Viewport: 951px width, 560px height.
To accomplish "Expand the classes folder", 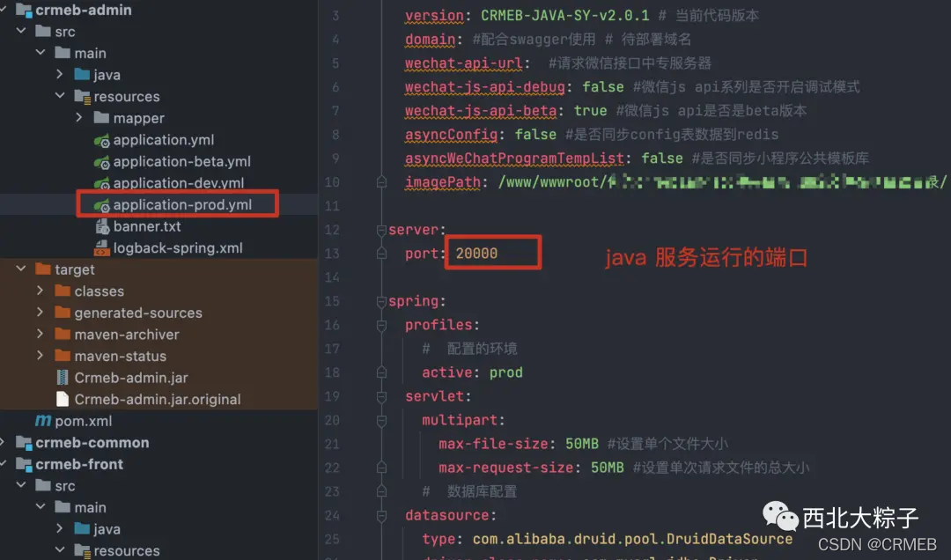I will 40,291.
